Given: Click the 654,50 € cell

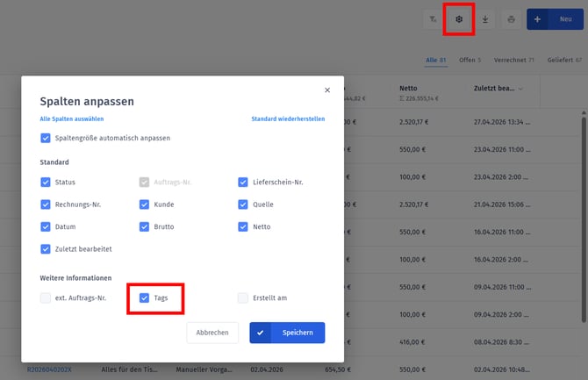Looking at the screenshot, I should tap(338, 369).
